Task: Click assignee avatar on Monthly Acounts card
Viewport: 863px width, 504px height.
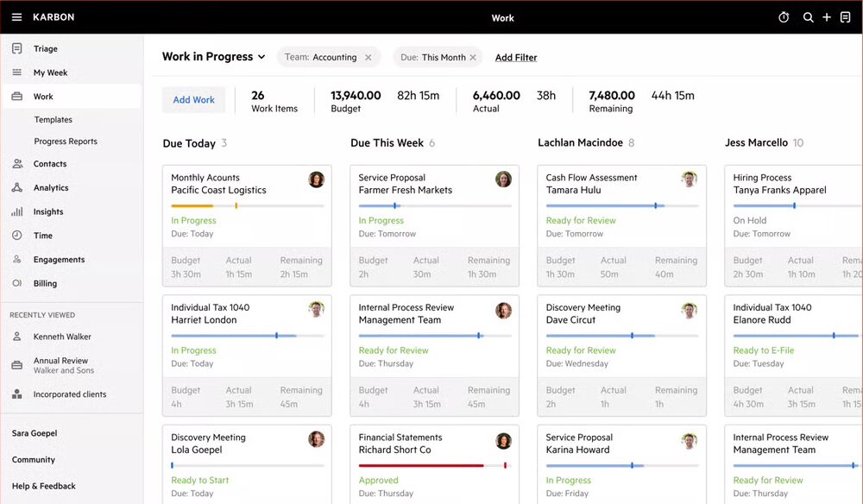Action: (316, 180)
